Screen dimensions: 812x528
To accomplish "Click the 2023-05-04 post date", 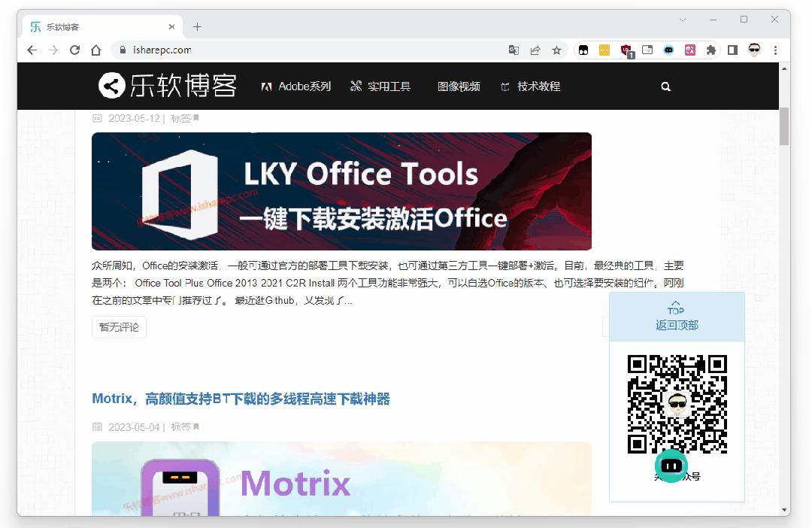I will pos(134,427).
